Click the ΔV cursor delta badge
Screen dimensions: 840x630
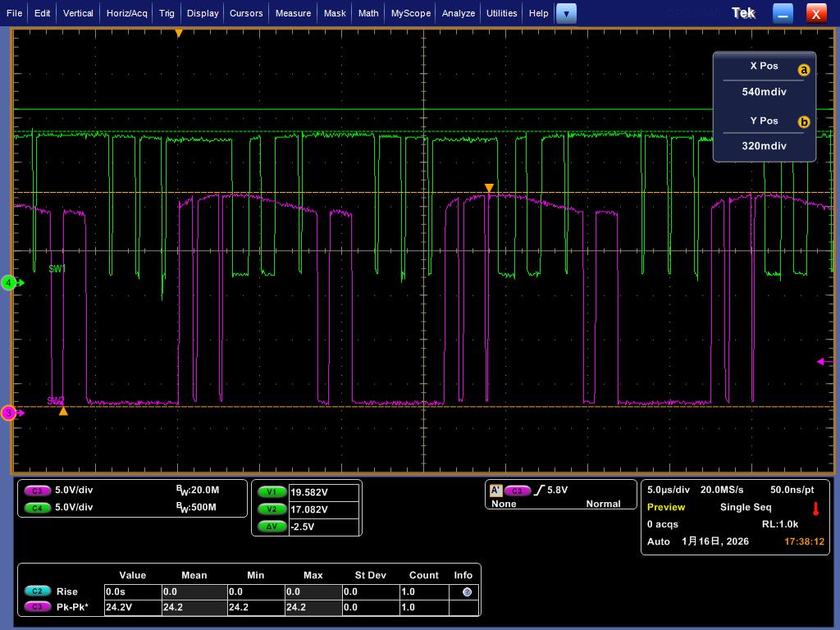tap(271, 527)
